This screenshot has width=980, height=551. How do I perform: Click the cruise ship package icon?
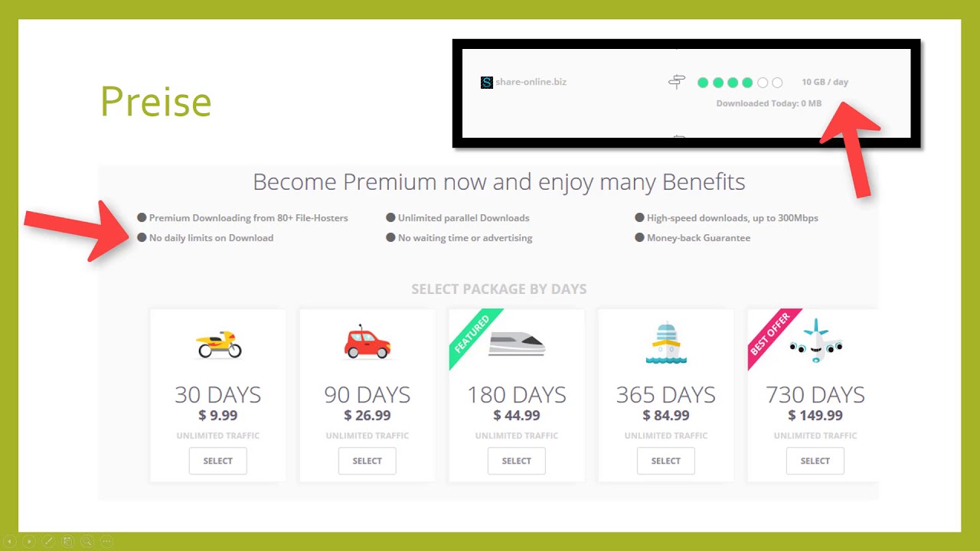(666, 343)
